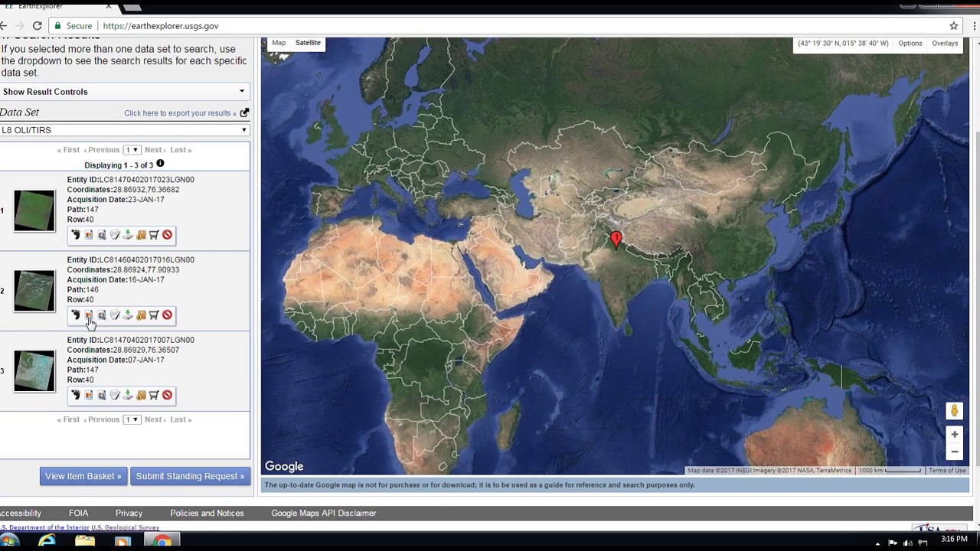The image size is (980, 551).
Task: Open the Policies and Notices link
Action: (x=207, y=514)
